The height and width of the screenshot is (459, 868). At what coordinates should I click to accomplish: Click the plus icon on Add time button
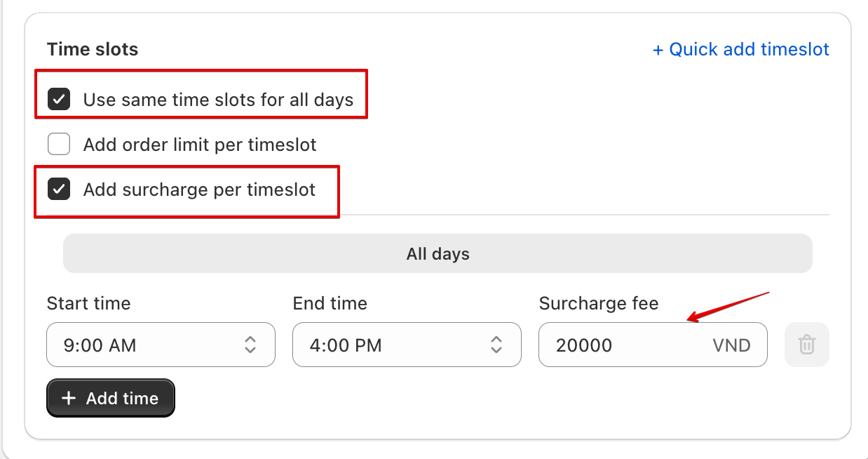68,398
